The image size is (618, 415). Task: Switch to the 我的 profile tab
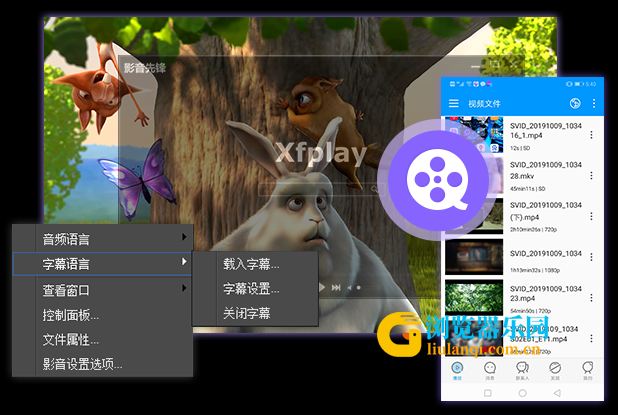[588, 370]
